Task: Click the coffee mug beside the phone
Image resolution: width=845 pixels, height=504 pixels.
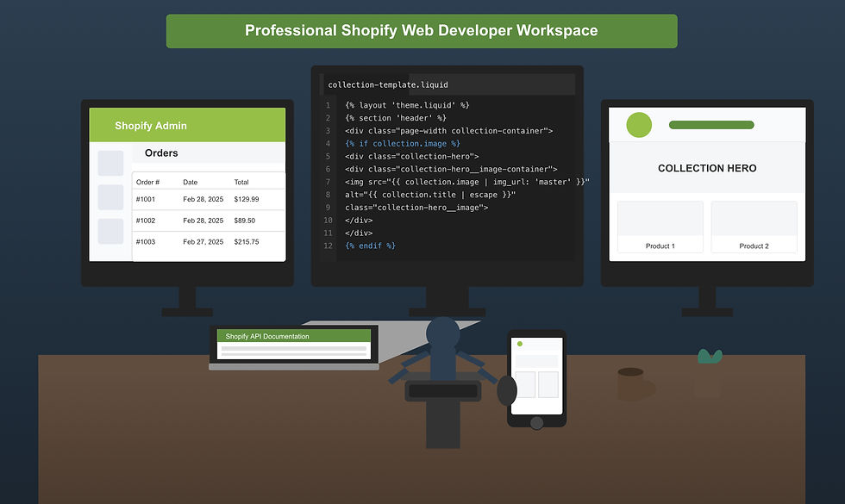Action: (x=629, y=379)
